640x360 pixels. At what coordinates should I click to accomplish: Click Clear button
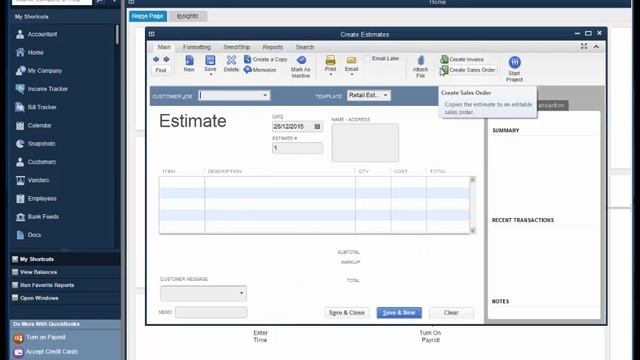451,313
